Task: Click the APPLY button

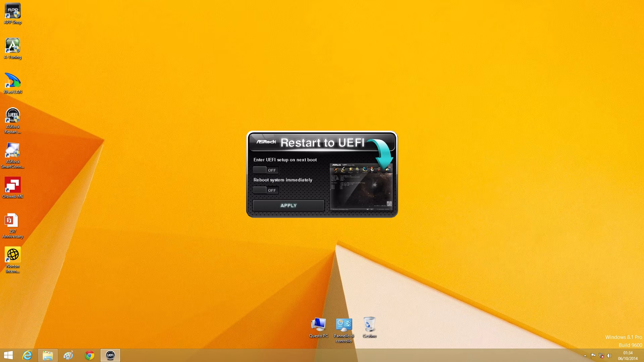Action: (288, 205)
